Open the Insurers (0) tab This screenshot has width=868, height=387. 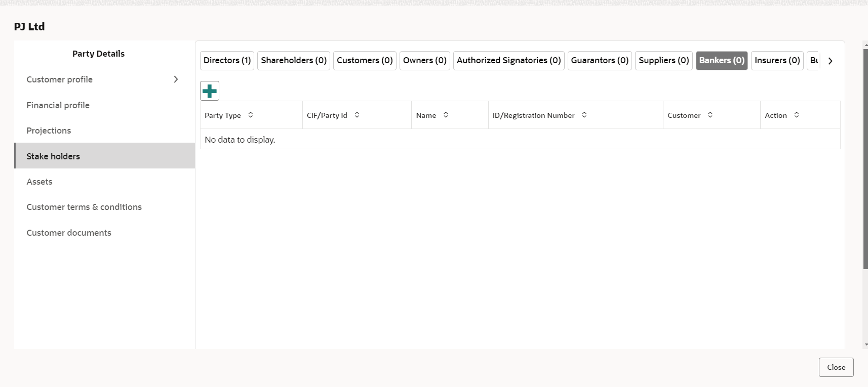point(777,61)
